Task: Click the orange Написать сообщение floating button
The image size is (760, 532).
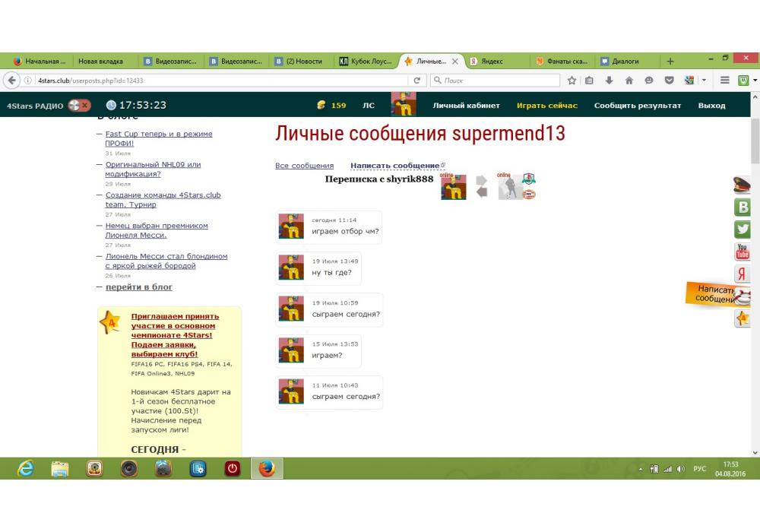Action: 717,294
